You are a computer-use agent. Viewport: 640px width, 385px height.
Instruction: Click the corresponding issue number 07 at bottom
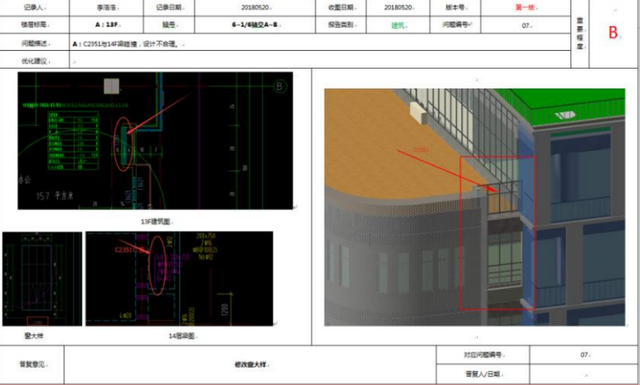point(584,355)
